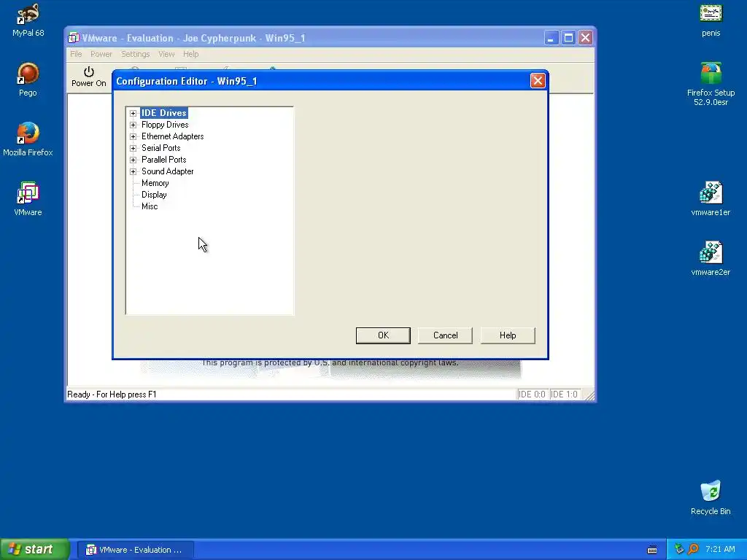The height and width of the screenshot is (560, 747).
Task: Open the Windows start menu
Action: [x=35, y=550]
